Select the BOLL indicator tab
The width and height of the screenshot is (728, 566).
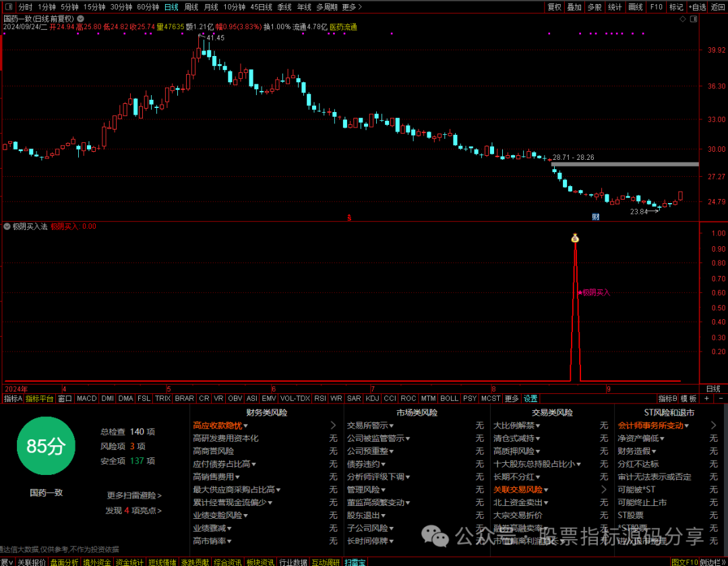click(449, 399)
